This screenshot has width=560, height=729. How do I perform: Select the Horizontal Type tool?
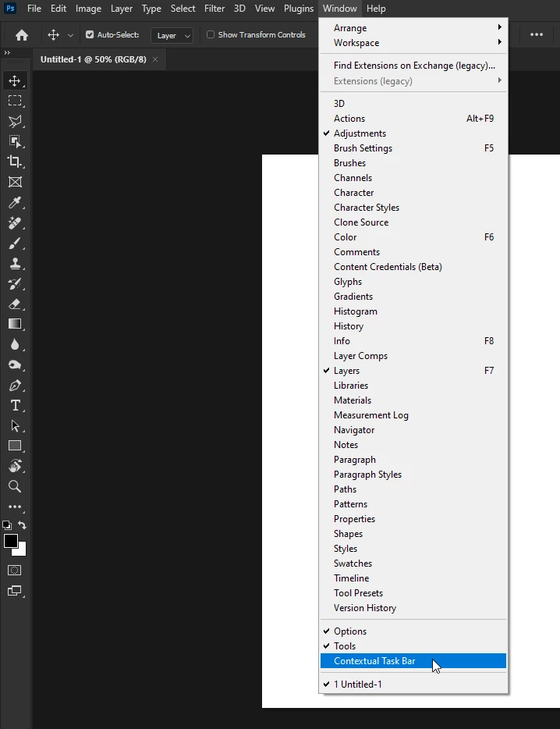point(15,405)
